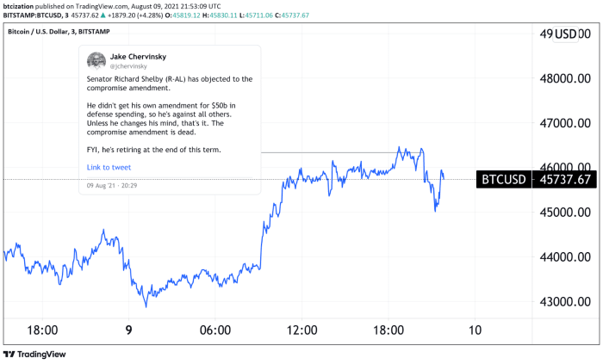Click the Jake Chervinsky author name
603x364 pixels.
pyautogui.click(x=138, y=55)
